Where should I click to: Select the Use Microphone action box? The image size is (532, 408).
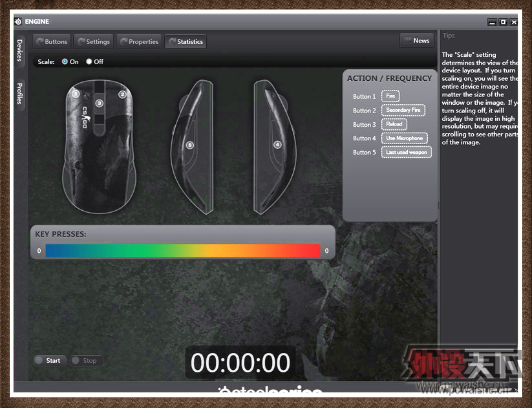[405, 138]
